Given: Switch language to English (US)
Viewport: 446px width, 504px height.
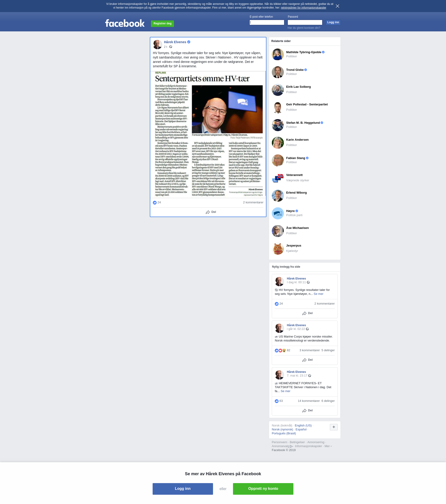Looking at the screenshot, I should click(x=303, y=426).
